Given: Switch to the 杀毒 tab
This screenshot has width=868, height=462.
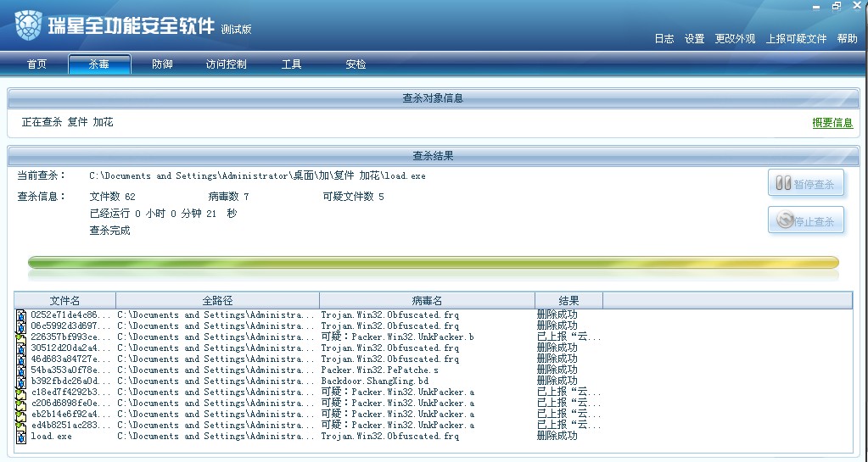Looking at the screenshot, I should coord(99,64).
